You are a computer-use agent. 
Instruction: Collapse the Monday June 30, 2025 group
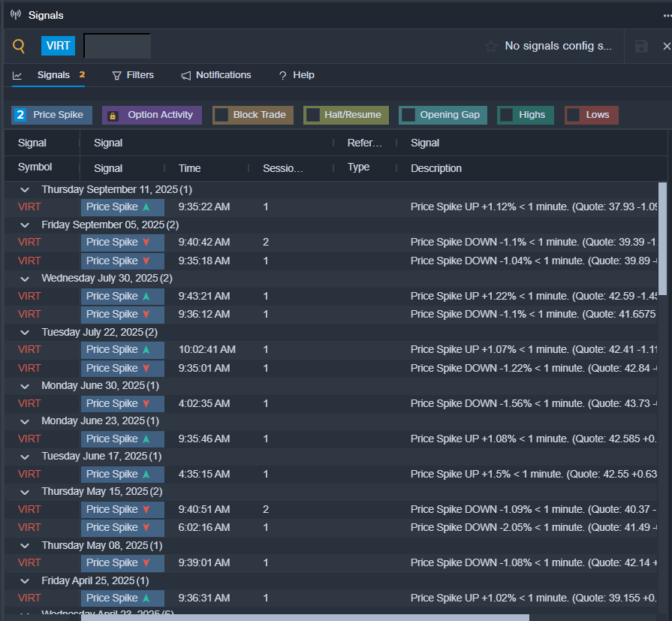pyautogui.click(x=25, y=386)
